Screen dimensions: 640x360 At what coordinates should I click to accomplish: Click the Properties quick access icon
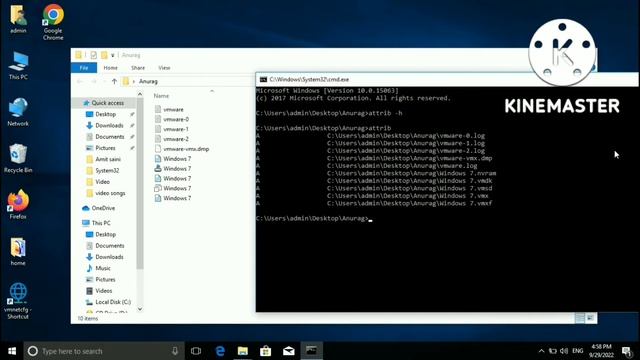(x=93, y=55)
